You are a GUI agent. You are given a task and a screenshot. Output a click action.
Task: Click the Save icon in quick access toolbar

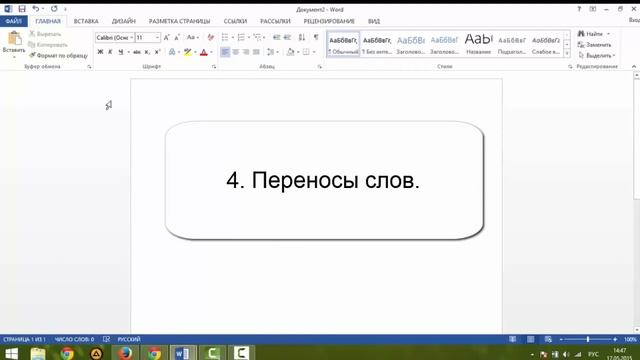22,9
